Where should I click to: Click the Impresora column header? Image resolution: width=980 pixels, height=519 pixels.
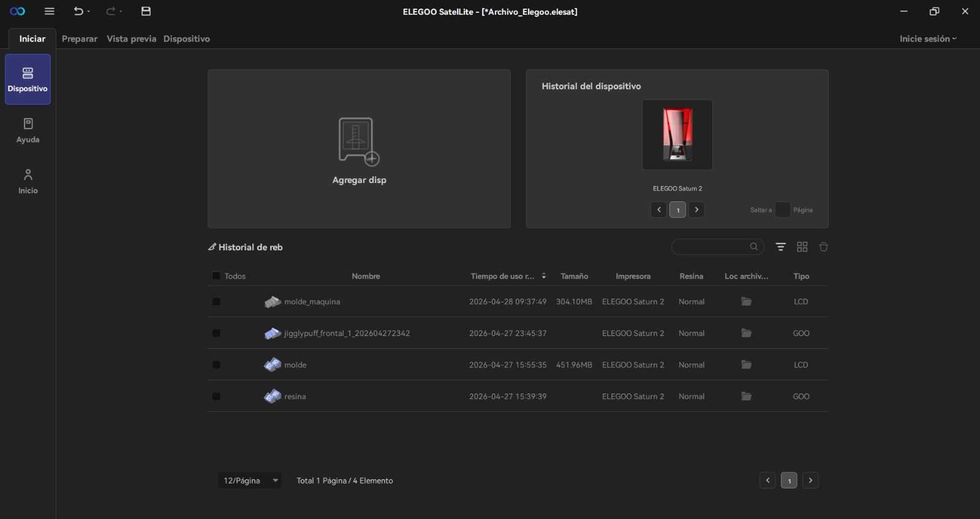pos(633,276)
